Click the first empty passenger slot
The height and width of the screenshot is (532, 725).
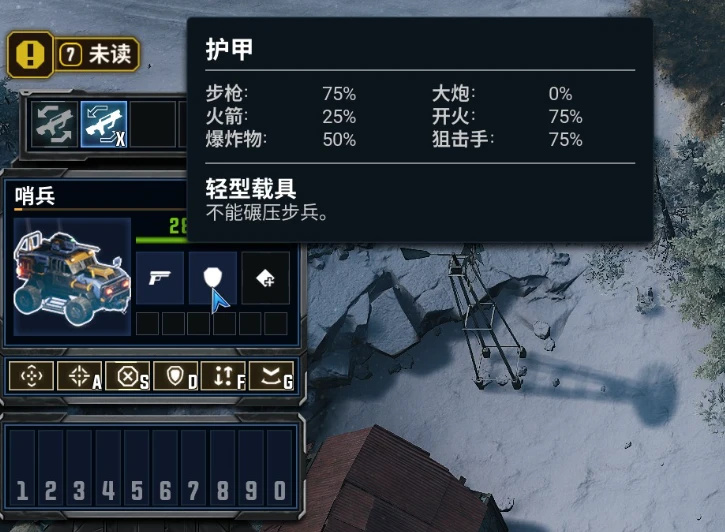click(x=148, y=323)
